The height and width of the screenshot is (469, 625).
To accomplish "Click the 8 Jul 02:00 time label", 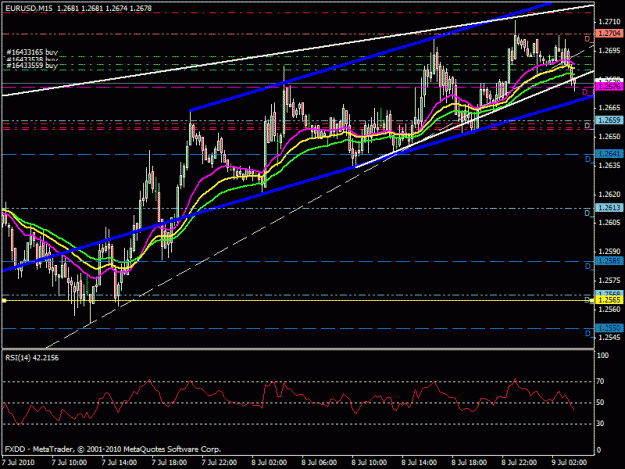I will 269,463.
